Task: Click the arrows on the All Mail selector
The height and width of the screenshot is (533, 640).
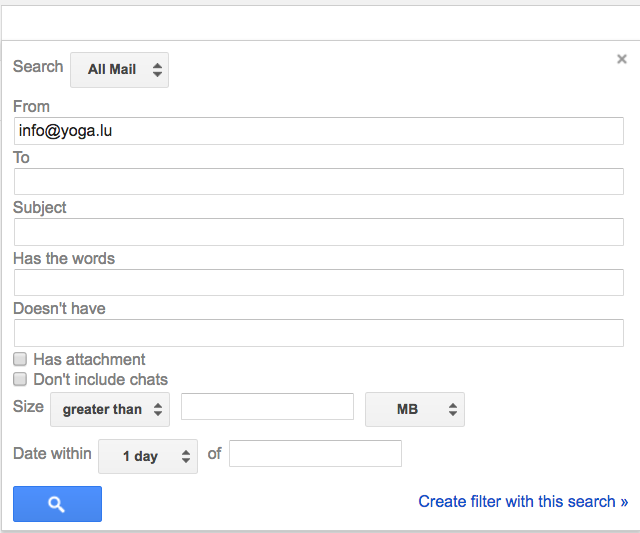Action: (158, 70)
